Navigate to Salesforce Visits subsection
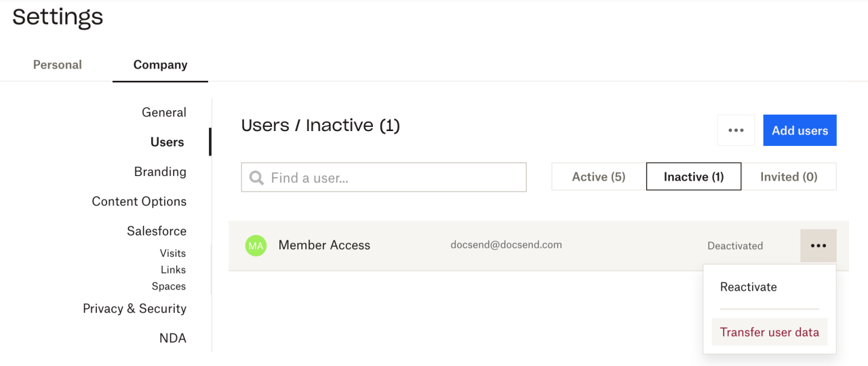The width and height of the screenshot is (868, 366). (x=172, y=253)
